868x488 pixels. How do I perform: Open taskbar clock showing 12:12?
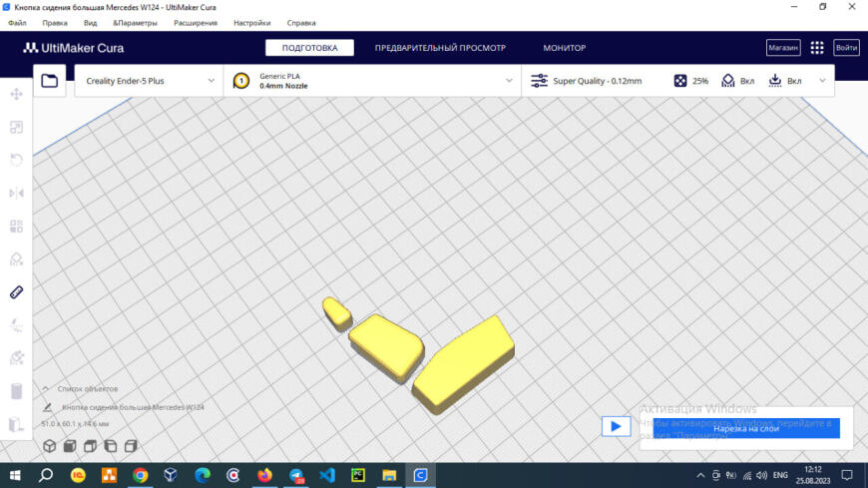point(813,475)
